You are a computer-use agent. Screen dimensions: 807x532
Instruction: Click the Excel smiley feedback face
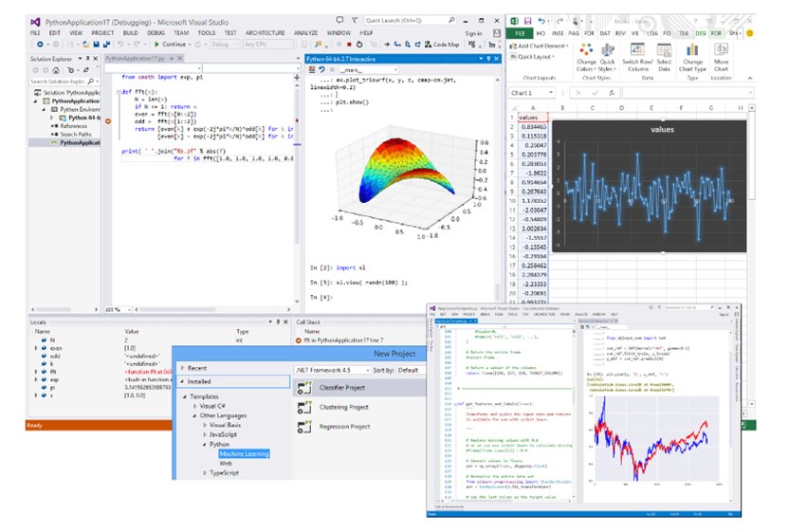click(750, 33)
